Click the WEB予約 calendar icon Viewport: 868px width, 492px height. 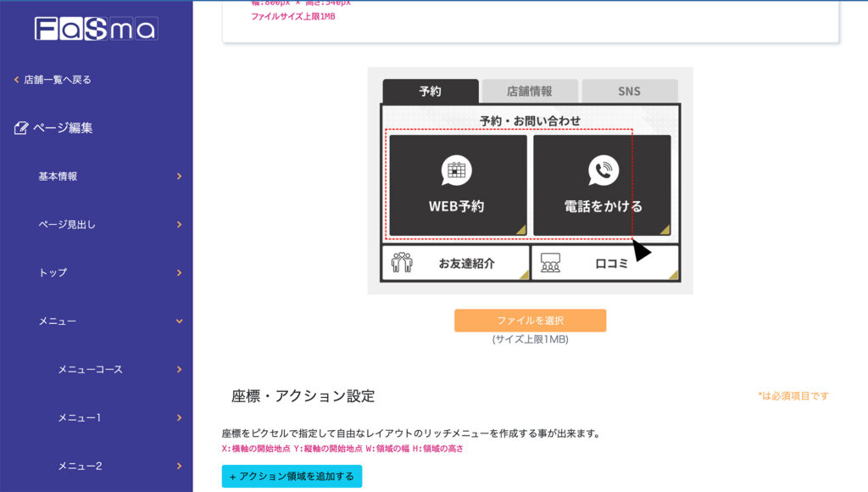[458, 171]
